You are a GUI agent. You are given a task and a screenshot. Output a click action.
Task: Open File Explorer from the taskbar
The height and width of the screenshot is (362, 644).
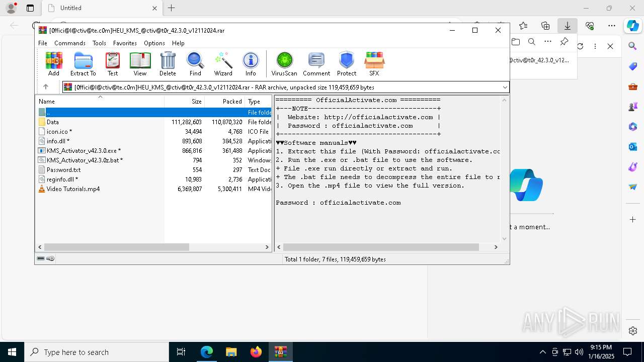click(231, 352)
